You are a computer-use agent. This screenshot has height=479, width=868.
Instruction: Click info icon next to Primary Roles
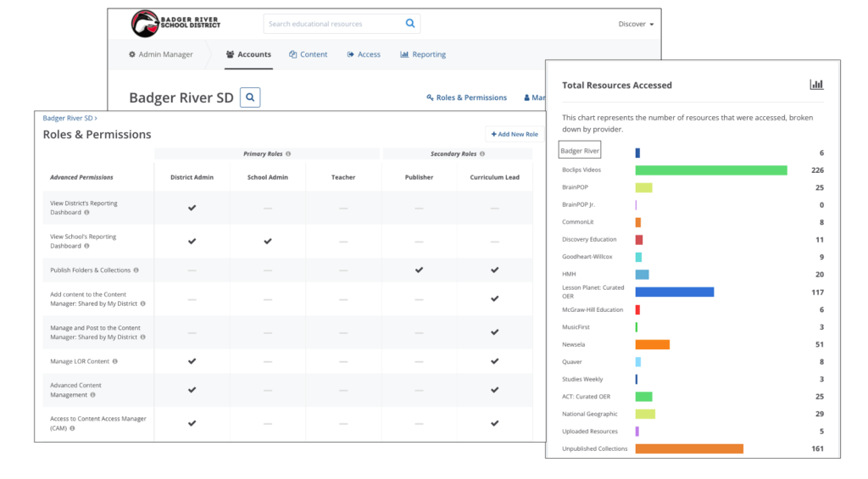pyautogui.click(x=288, y=154)
